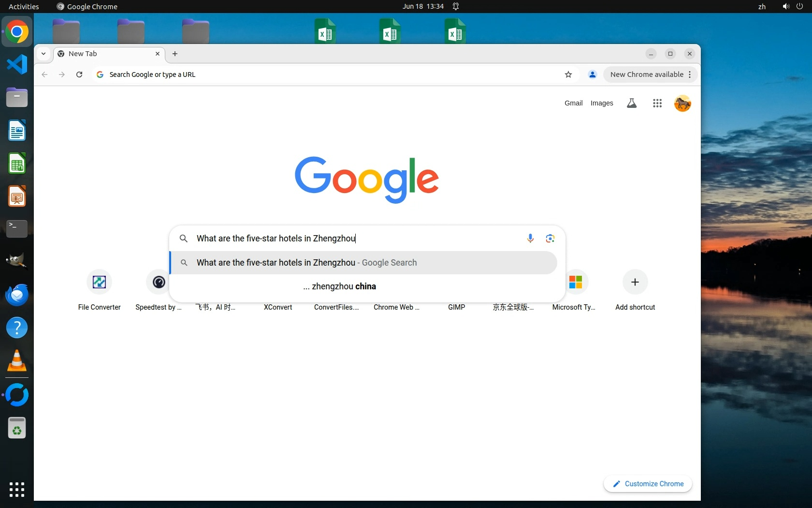Launch Visual Studio Code from the dock
The image size is (812, 508).
pos(17,64)
